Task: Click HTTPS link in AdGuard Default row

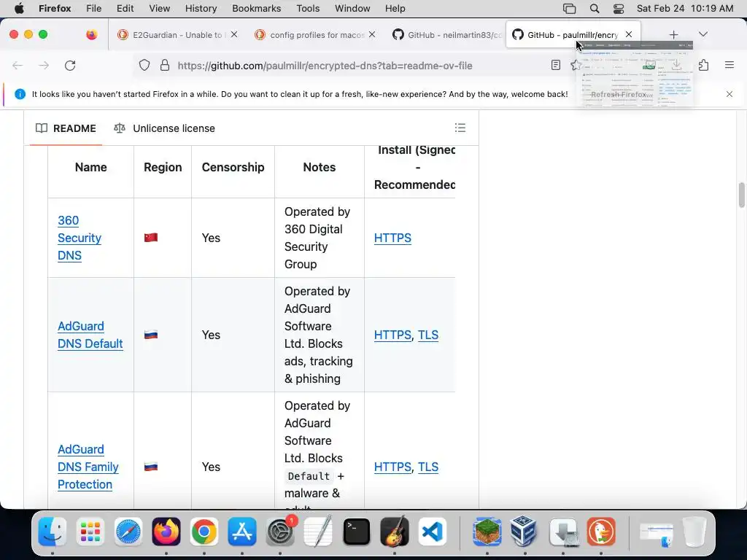Action: click(392, 335)
